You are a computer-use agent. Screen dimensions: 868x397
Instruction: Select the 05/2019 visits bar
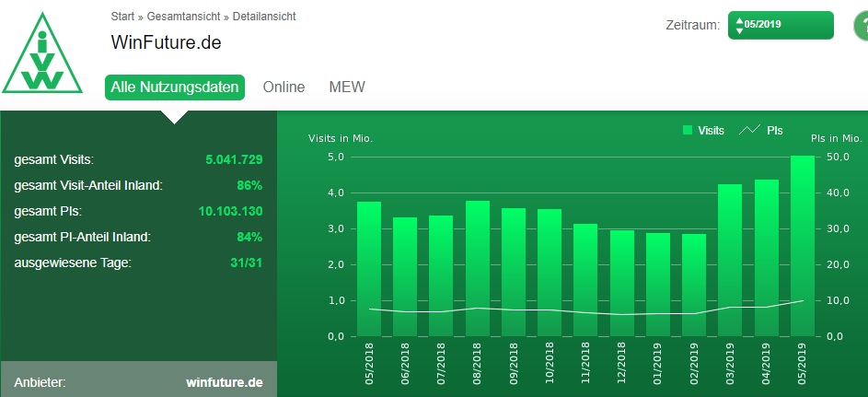tap(802, 246)
